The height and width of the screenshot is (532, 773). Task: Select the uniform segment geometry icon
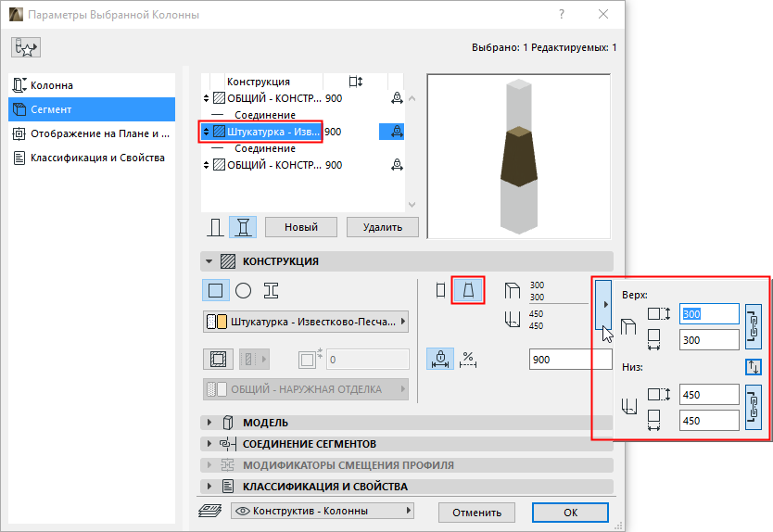coord(441,290)
